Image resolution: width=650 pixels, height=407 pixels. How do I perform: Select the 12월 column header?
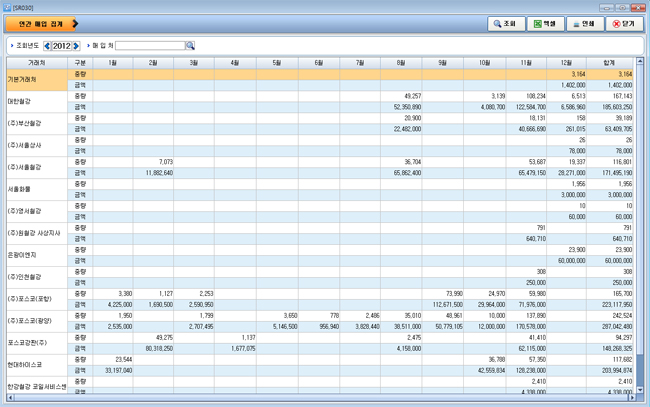(566, 63)
